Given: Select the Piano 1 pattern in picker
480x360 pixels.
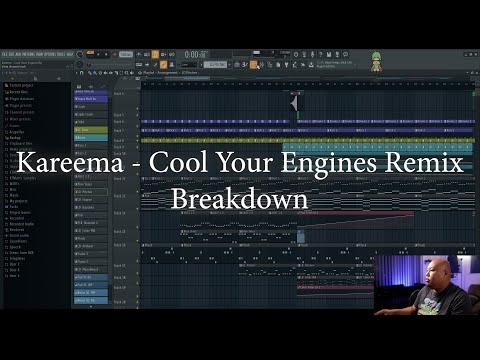Looking at the screenshot, I should pyautogui.click(x=91, y=254).
